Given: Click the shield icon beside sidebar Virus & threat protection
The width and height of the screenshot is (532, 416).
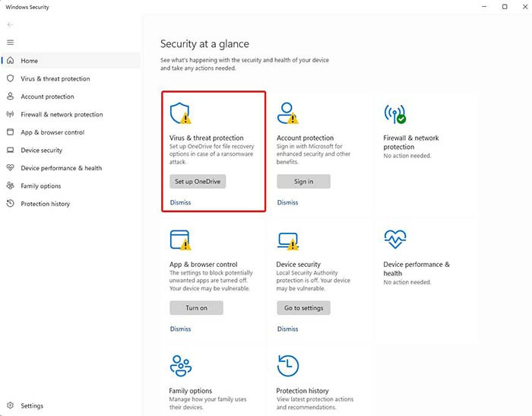Looking at the screenshot, I should (x=11, y=78).
